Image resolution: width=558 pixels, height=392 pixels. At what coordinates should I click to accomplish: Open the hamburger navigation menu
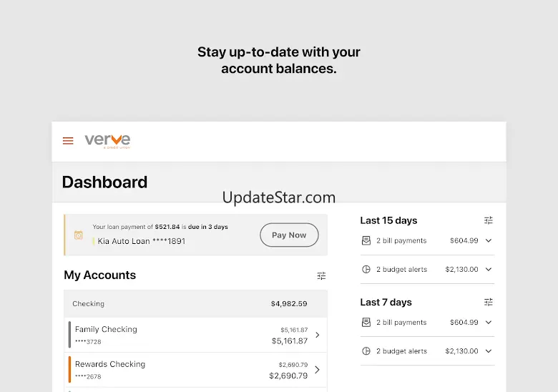pyautogui.click(x=68, y=141)
